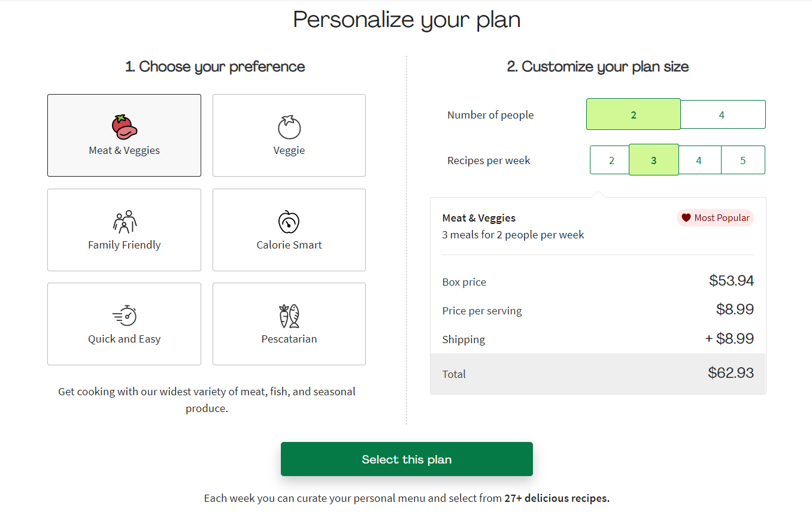Click the stopwatch inside Quick and Easy card

pyautogui.click(x=124, y=314)
